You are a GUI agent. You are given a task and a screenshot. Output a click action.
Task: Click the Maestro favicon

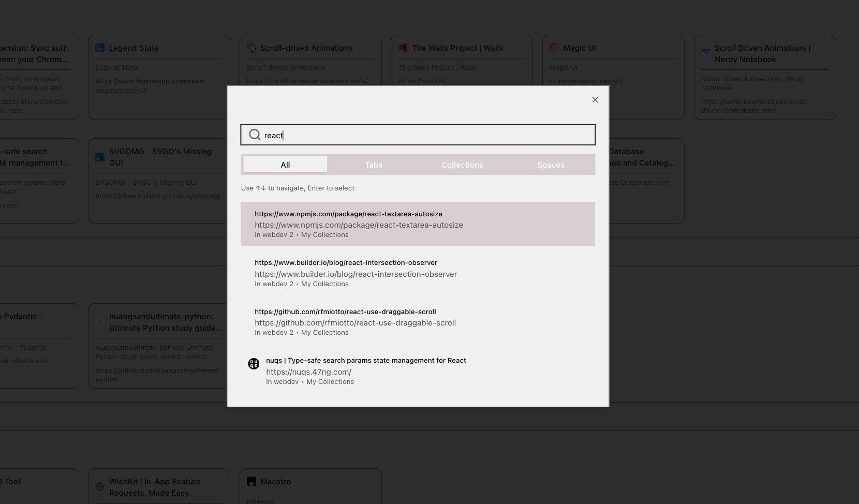[251, 481]
